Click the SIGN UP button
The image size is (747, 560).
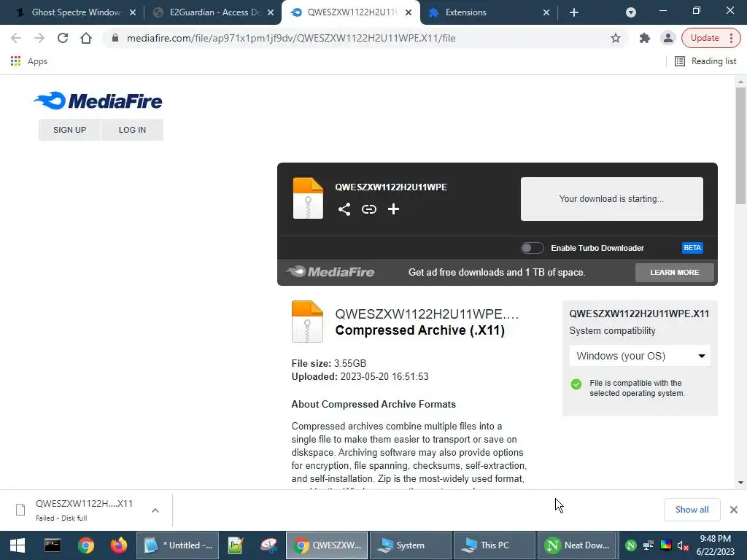click(x=69, y=130)
